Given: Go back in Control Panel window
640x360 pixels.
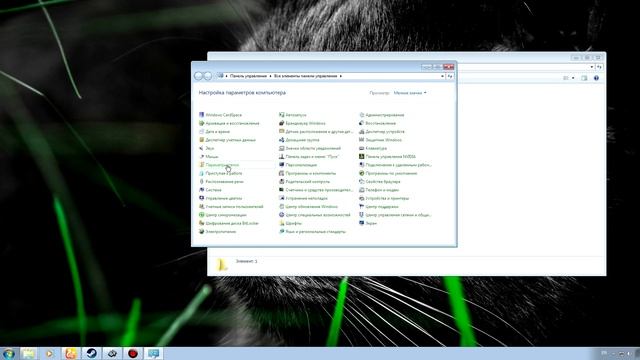Looking at the screenshot, I should (x=198, y=76).
